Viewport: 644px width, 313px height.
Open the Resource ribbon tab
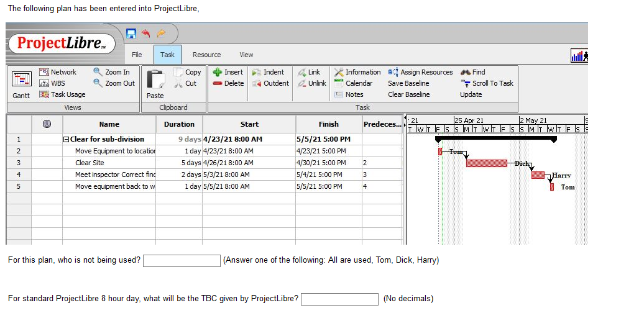[x=206, y=55]
